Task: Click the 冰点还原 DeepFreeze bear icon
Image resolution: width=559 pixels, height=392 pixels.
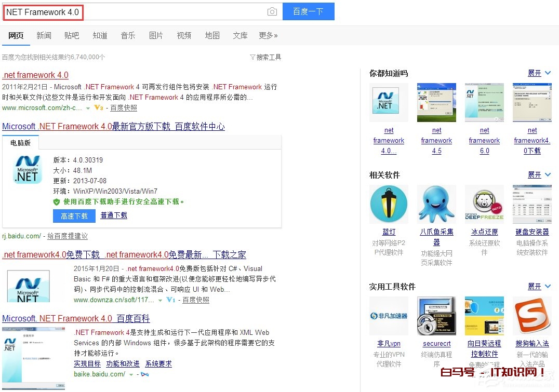Action: pyautogui.click(x=484, y=204)
